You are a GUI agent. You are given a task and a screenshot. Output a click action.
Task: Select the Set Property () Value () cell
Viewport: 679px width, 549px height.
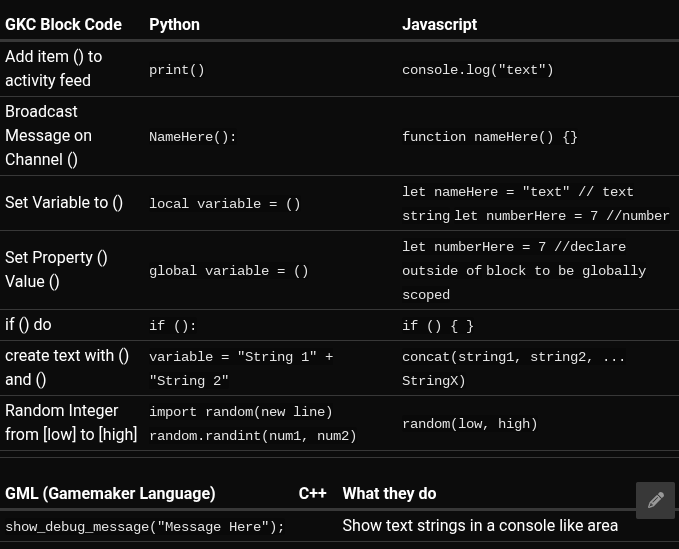tap(56, 270)
